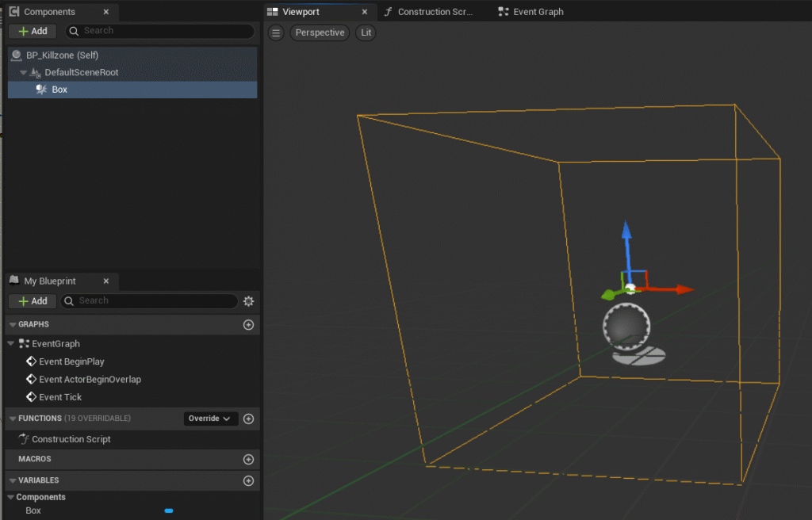
Task: Click the Box variable blue type pill
Action: point(168,511)
